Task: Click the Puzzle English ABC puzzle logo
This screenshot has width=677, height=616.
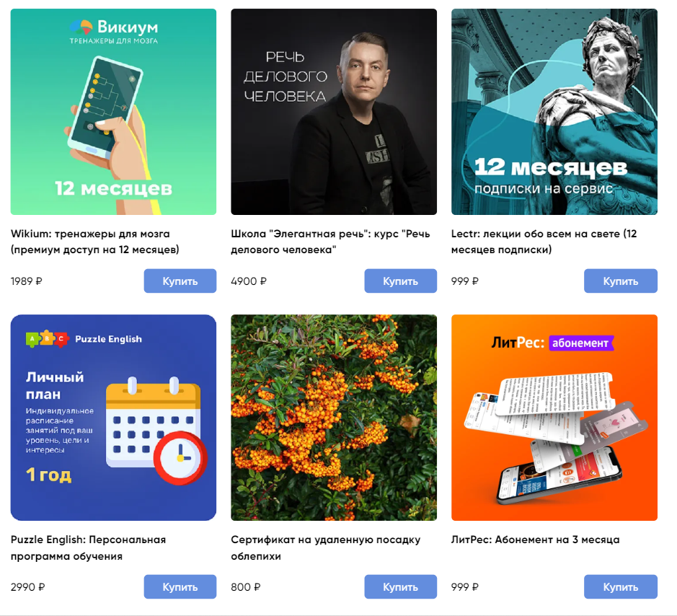Action: click(48, 339)
